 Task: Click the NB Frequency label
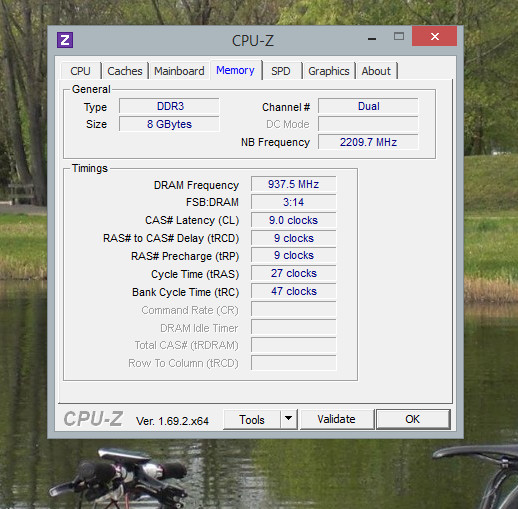click(x=275, y=142)
